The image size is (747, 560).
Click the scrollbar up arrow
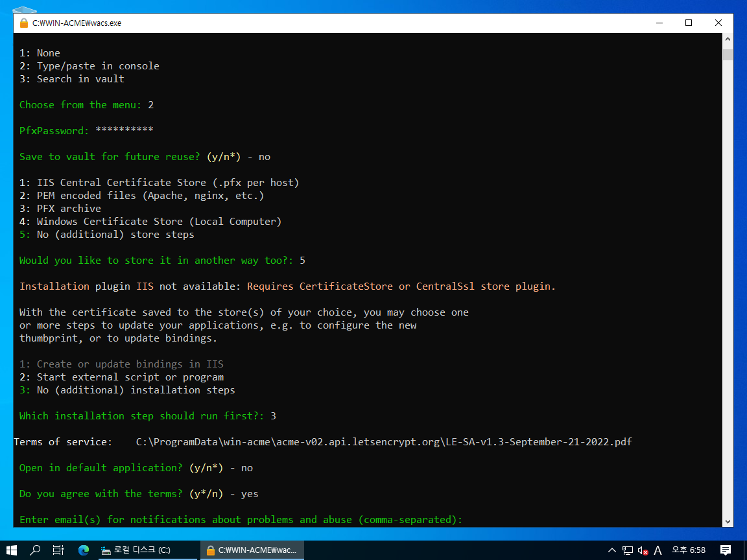click(728, 40)
